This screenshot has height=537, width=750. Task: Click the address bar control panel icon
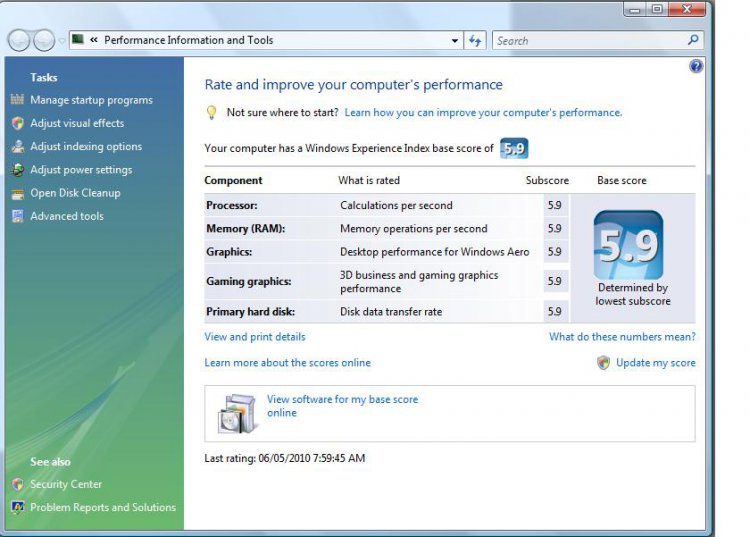pos(78,40)
